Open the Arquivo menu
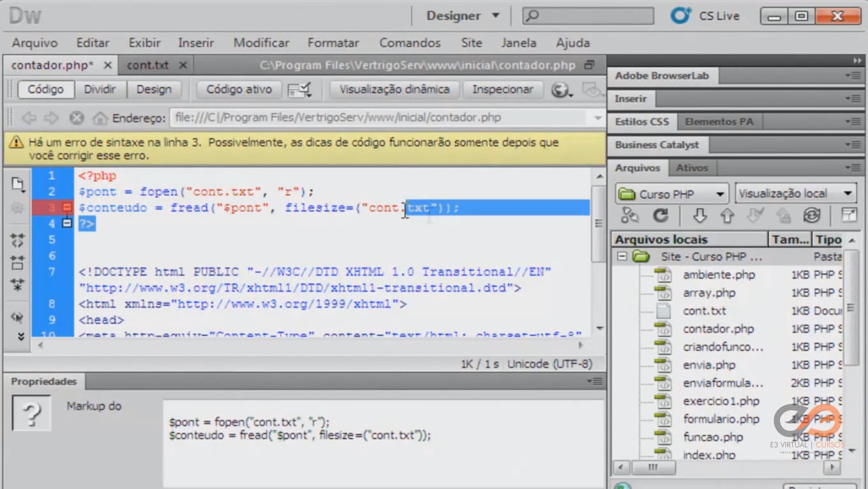This screenshot has width=868, height=489. 34,43
